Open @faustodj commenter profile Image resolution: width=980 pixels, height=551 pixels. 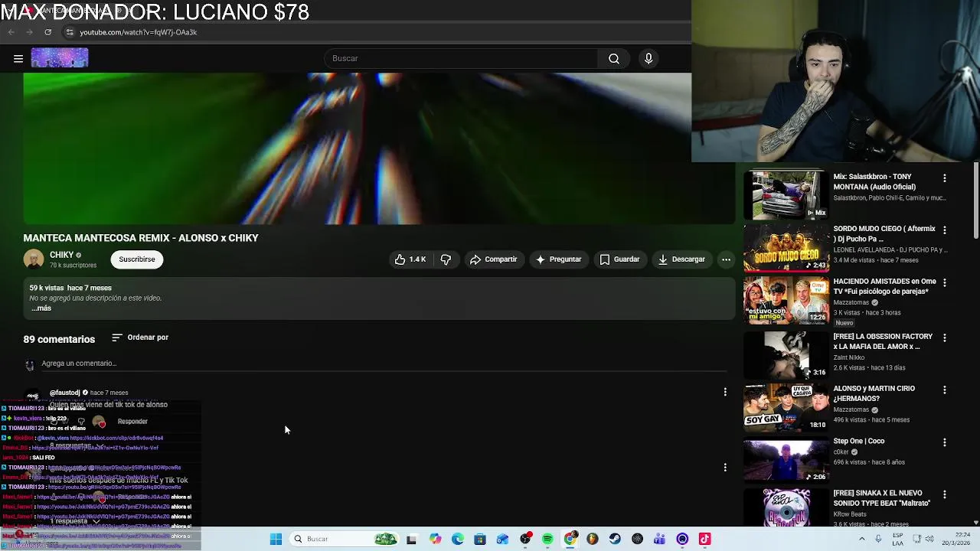pos(65,393)
